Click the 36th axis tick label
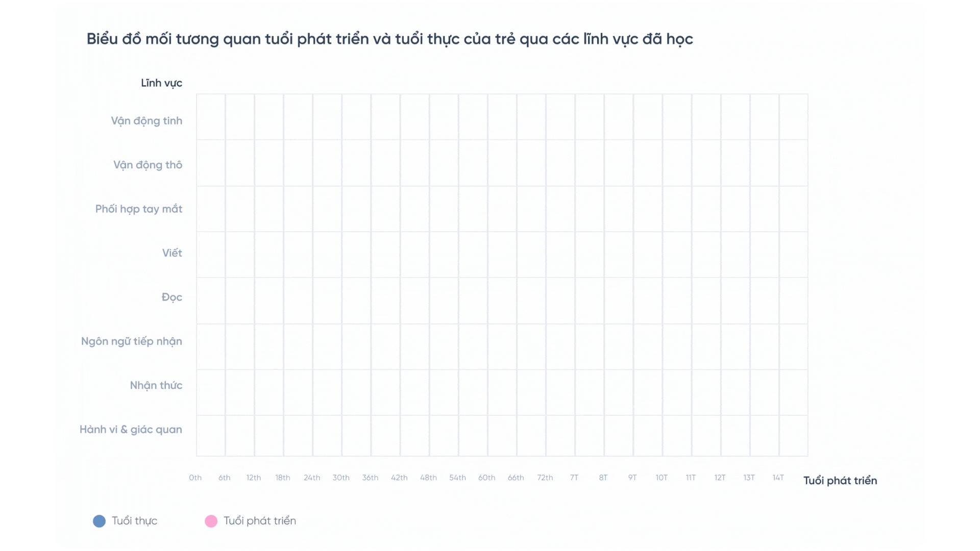The image size is (980, 551). click(x=370, y=478)
